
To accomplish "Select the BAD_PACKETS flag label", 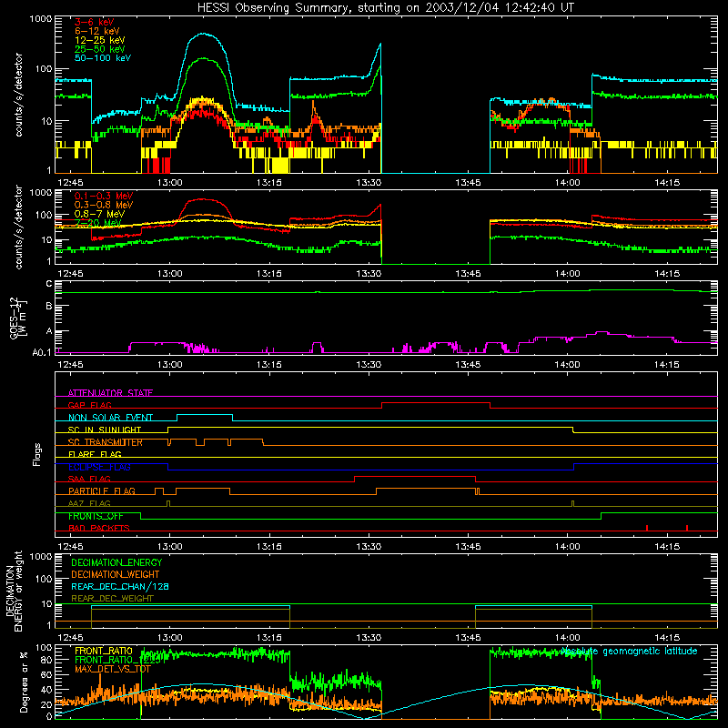I will pos(99,528).
